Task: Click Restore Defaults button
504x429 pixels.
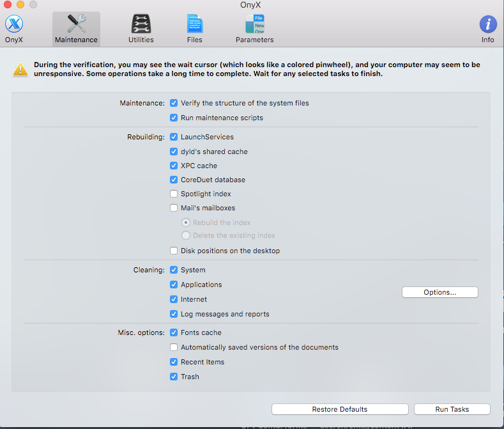Action: 340,409
